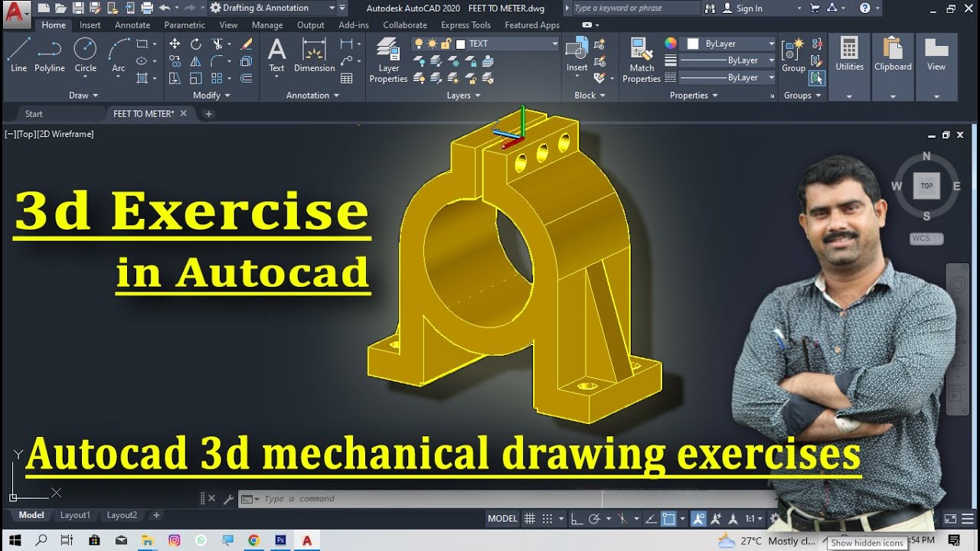Click the Text tool
Screen dimensions: 980x551
276,55
